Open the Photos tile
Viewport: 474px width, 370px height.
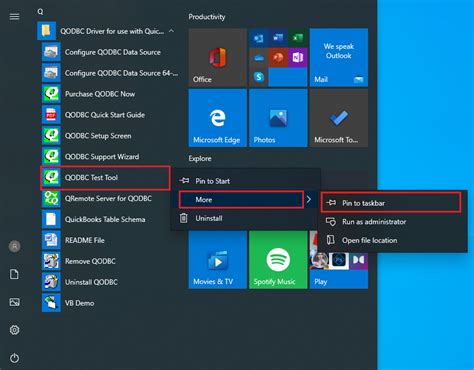click(278, 118)
